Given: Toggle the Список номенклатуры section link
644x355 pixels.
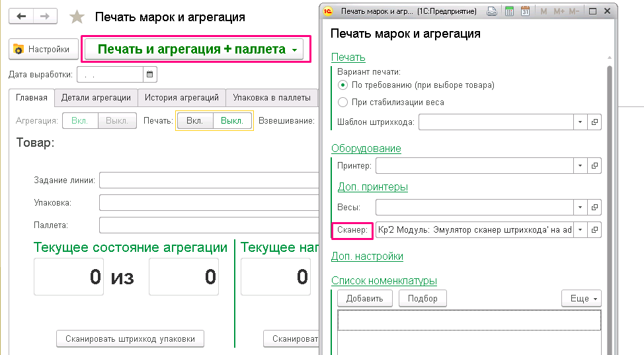Looking at the screenshot, I should pyautogui.click(x=384, y=281).
